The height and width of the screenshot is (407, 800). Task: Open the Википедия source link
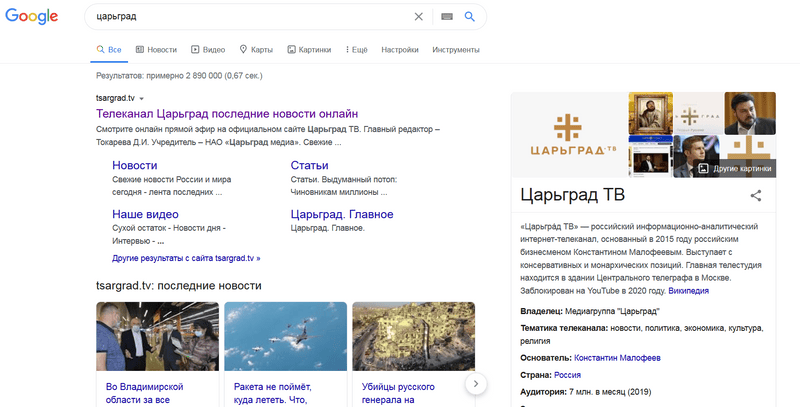[688, 290]
